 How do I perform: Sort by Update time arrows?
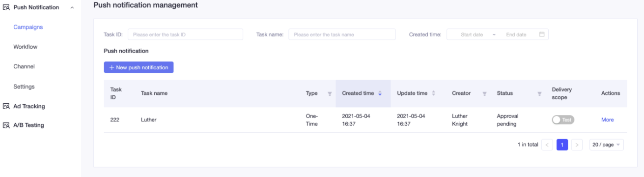tap(433, 93)
